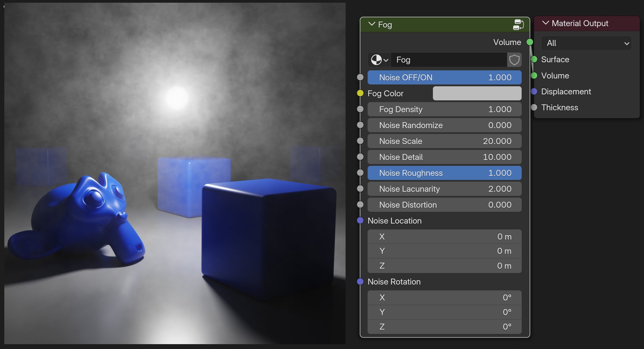Image resolution: width=644 pixels, height=349 pixels.
Task: Collapse the Fog node with its chevron
Action: [x=372, y=24]
